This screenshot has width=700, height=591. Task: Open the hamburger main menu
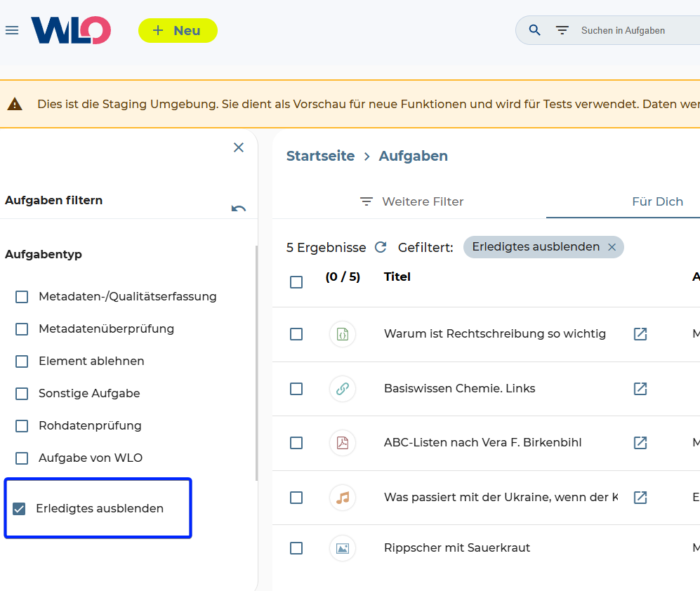coord(12,31)
